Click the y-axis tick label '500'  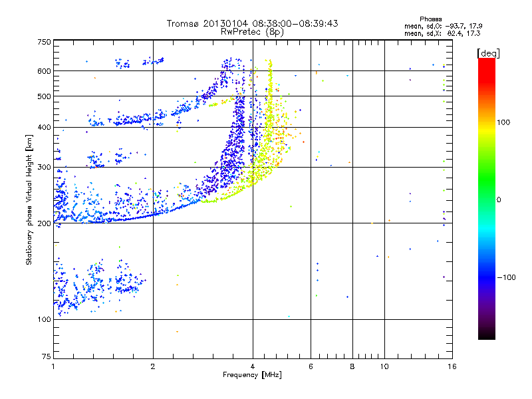pos(44,96)
